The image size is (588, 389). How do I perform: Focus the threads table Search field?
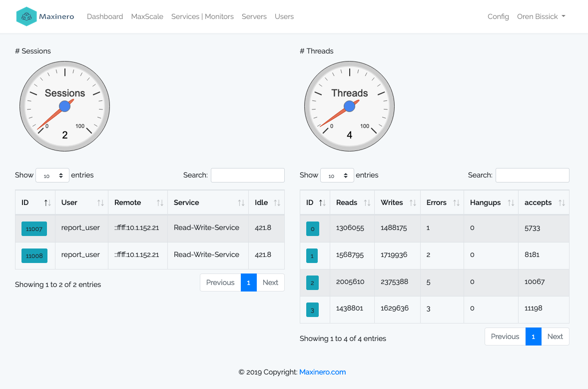(x=532, y=175)
